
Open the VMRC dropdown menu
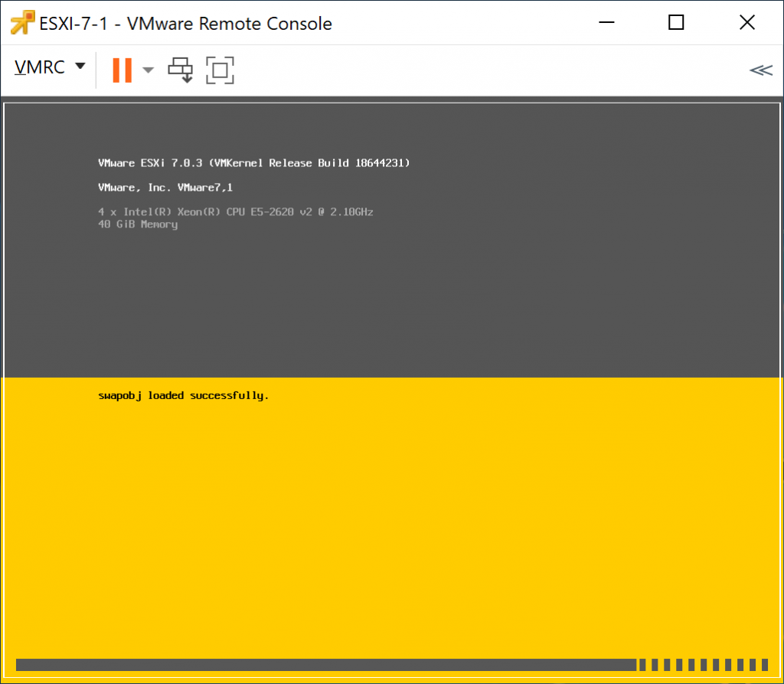tap(50, 67)
